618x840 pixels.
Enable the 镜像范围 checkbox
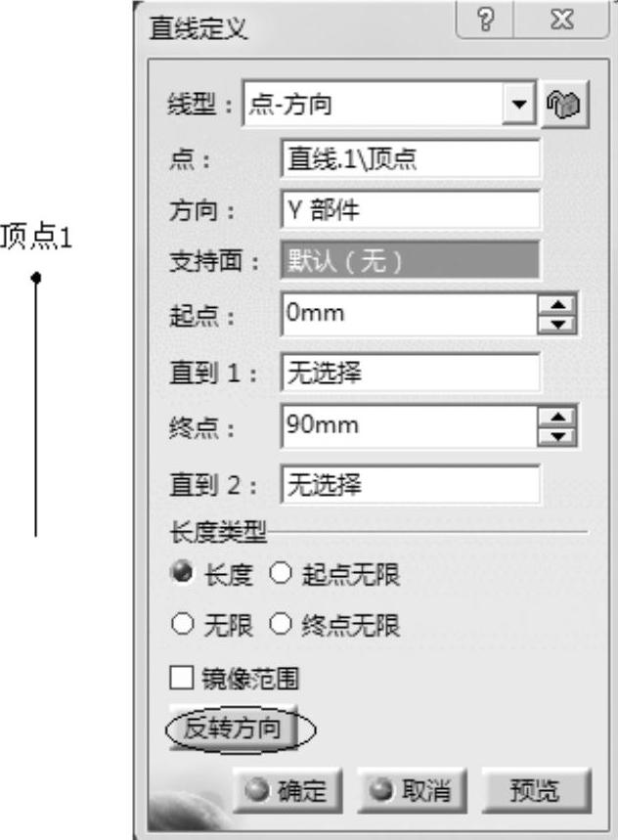coord(182,677)
